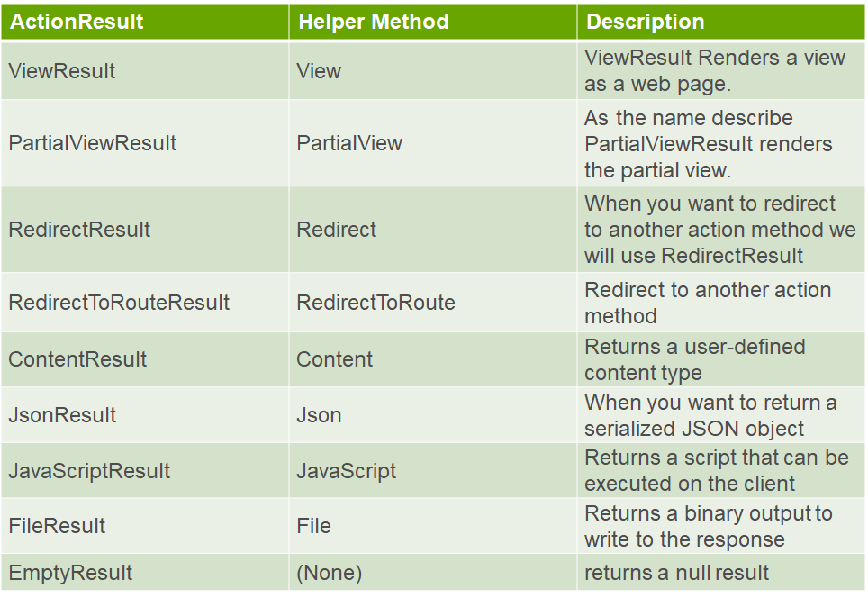Viewport: 868px width, 598px height.
Task: Select the RedirectResult cell
Action: tap(144, 230)
